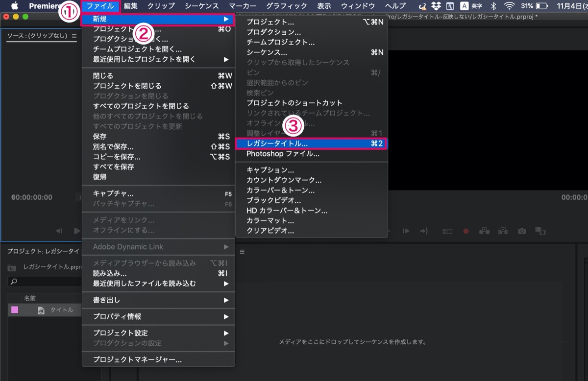Click the search magnifier in Project panel
This screenshot has height=381, width=588.
[14, 282]
